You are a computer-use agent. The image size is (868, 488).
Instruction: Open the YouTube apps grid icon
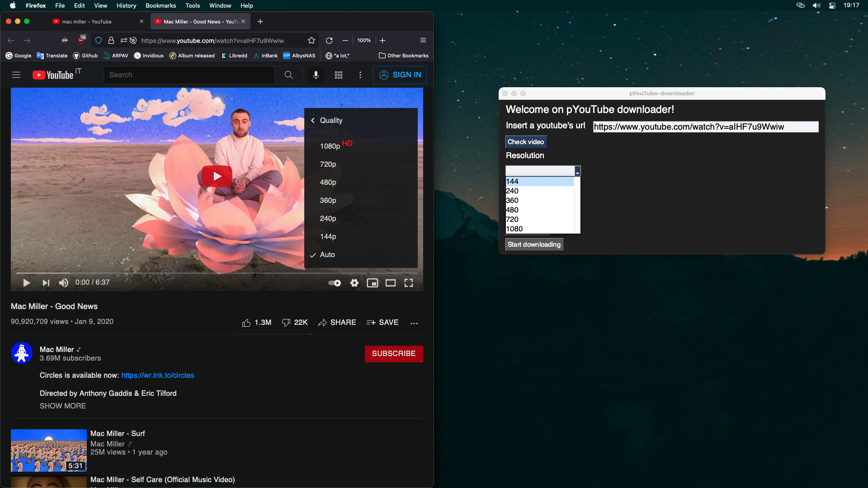tap(338, 75)
